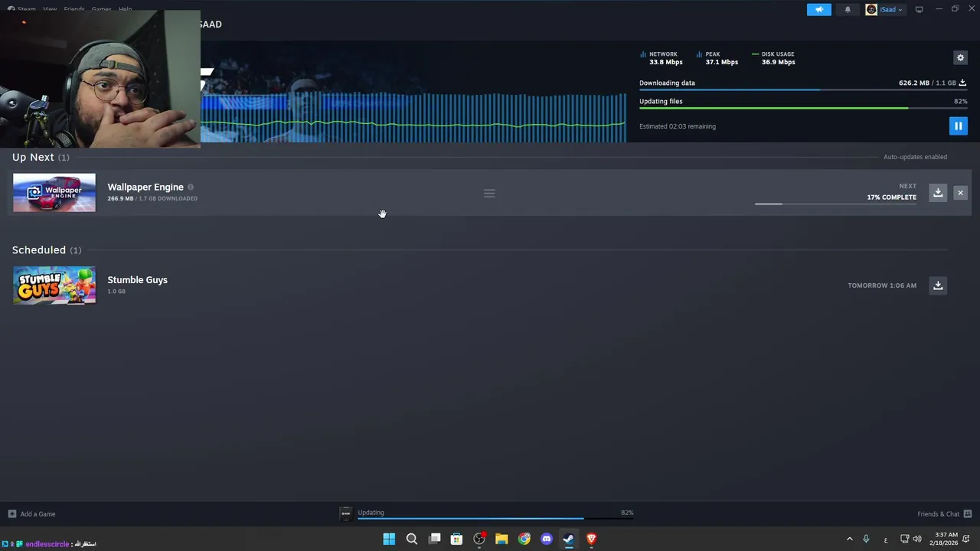The width and height of the screenshot is (980, 551).
Task: Open Brave browser from taskbar
Action: [591, 539]
